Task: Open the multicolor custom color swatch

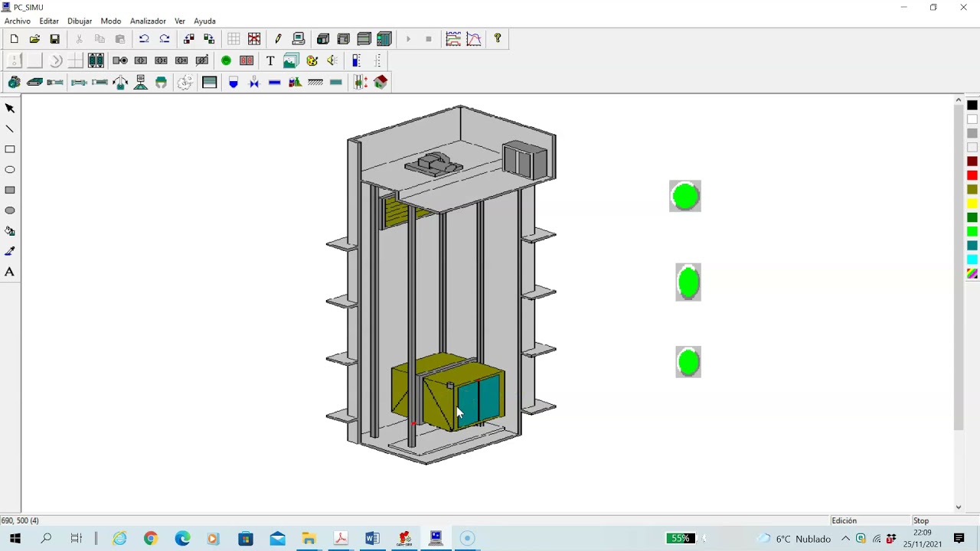Action: pyautogui.click(x=972, y=273)
